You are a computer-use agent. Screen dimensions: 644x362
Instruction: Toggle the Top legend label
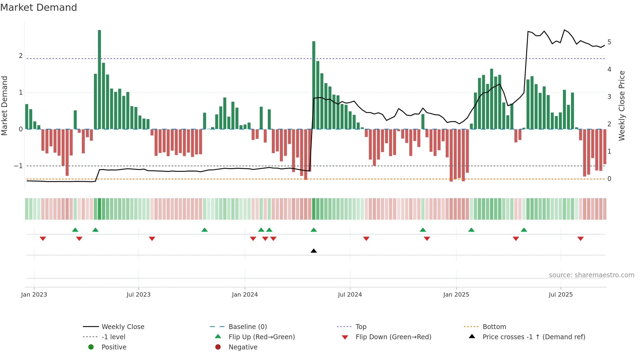tap(361, 327)
